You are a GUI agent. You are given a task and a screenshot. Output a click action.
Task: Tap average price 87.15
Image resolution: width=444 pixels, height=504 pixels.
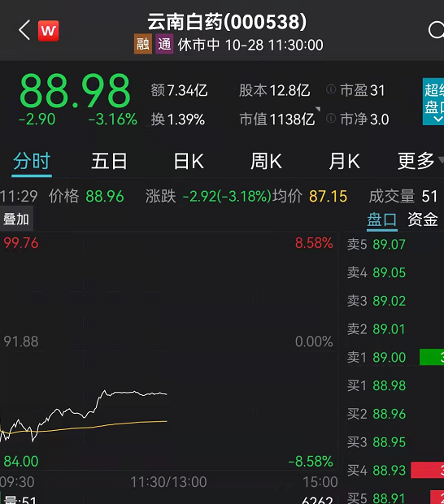pos(328,196)
